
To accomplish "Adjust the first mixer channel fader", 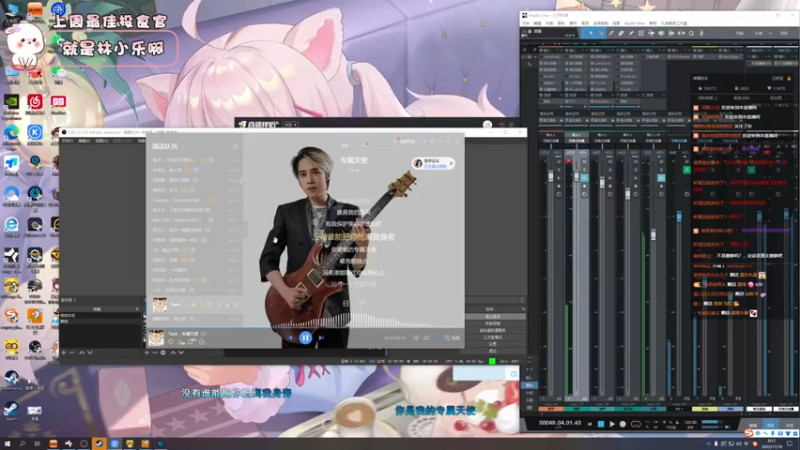I will click(x=551, y=176).
